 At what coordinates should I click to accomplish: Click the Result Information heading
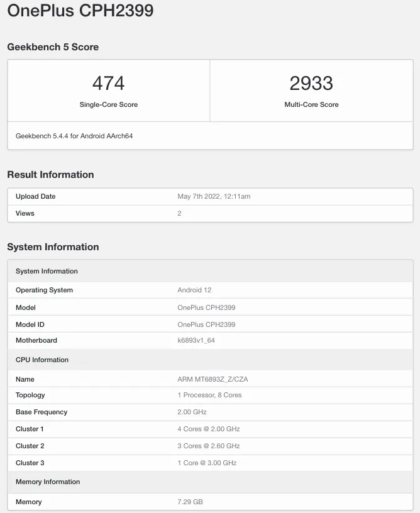coord(50,175)
